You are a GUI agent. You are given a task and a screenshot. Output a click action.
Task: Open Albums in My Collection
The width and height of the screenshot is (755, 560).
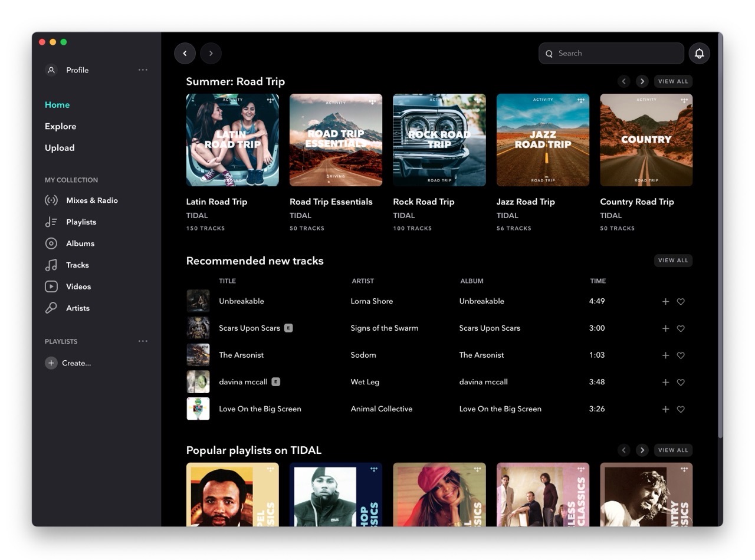tap(80, 243)
